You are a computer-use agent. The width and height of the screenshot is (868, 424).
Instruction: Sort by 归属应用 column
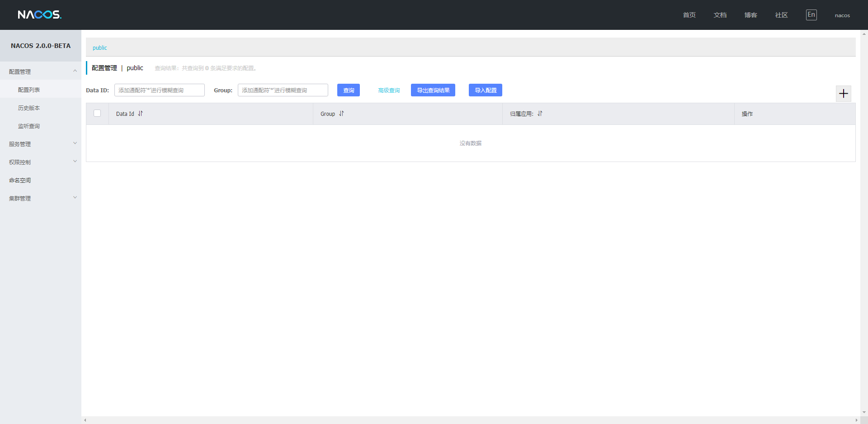(540, 114)
